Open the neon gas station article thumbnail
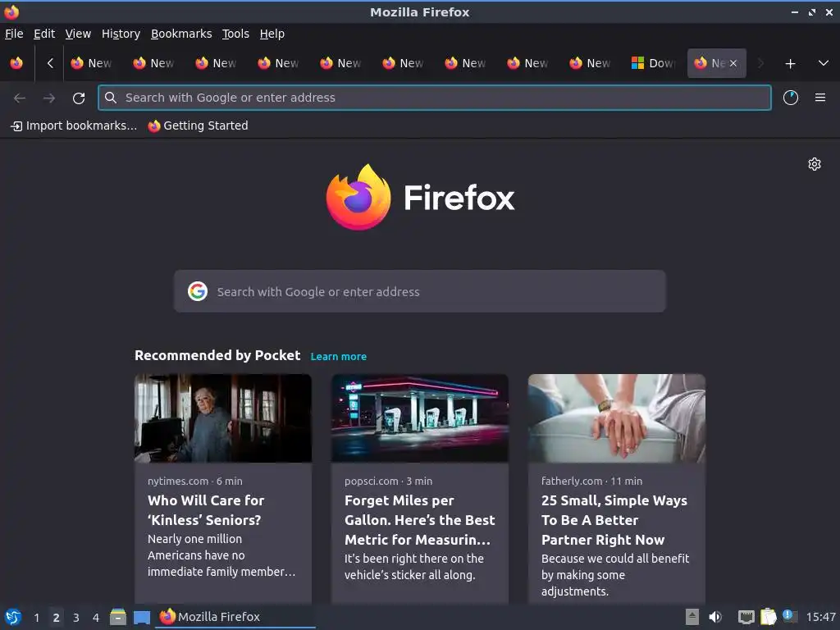The width and height of the screenshot is (840, 630). (419, 418)
